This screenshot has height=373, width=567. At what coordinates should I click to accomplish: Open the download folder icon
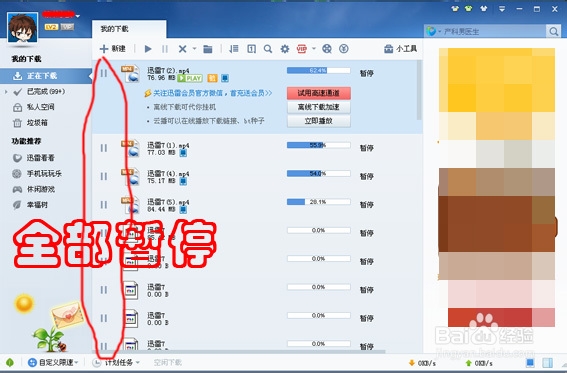[x=208, y=49]
